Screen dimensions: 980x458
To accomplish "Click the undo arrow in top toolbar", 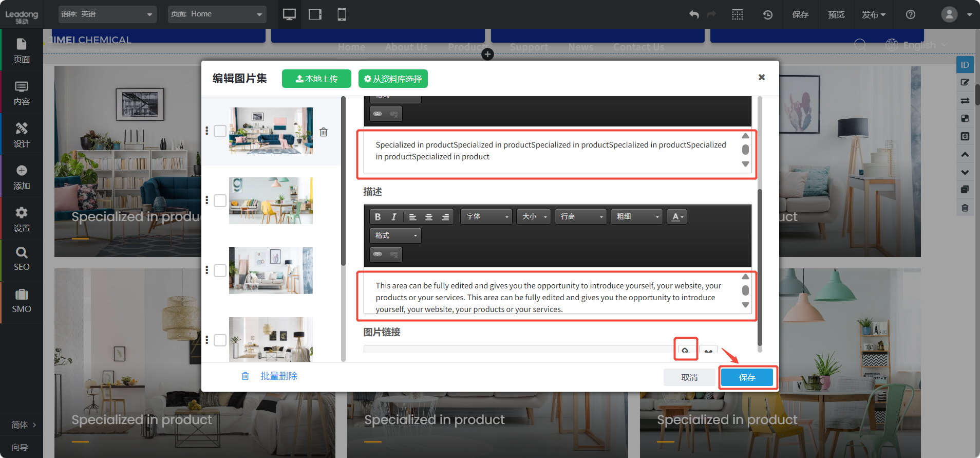I will click(694, 14).
